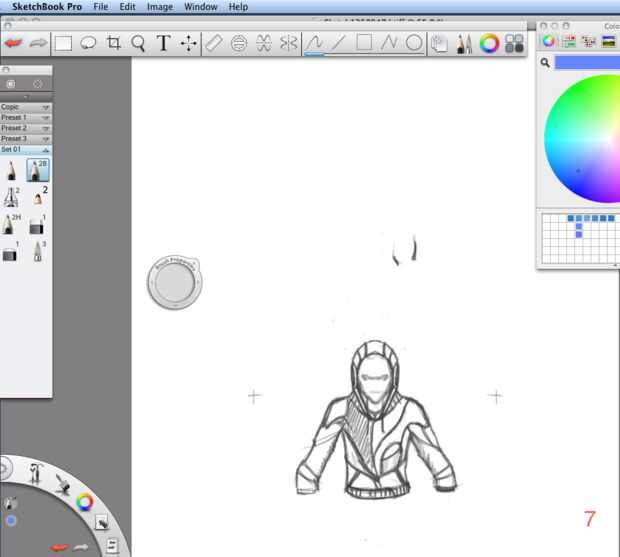Viewport: 620px width, 557px height.
Task: Expand the Copic brush set
Action: [x=26, y=107]
